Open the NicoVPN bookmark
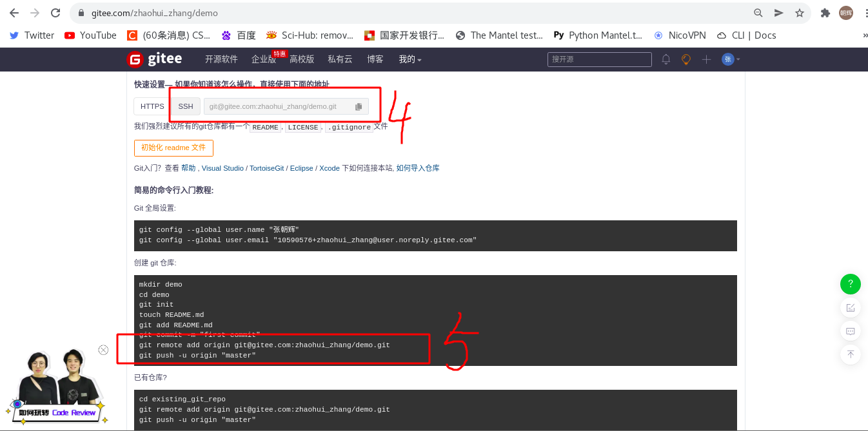 click(680, 35)
